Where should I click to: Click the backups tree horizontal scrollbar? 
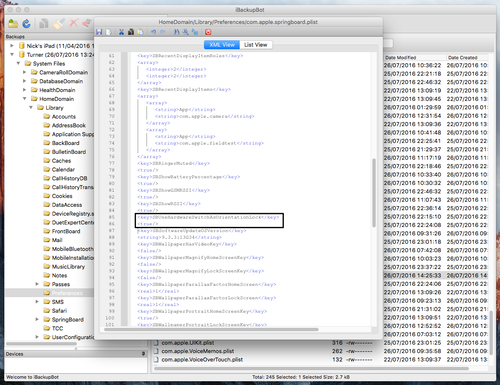coord(41,344)
